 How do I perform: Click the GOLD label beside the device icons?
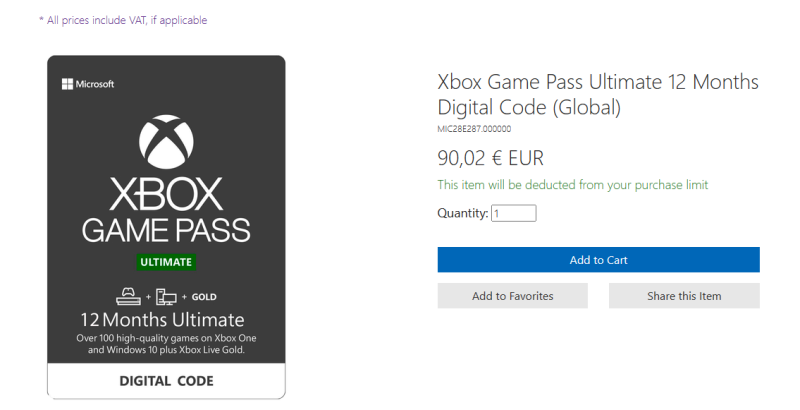(x=202, y=297)
